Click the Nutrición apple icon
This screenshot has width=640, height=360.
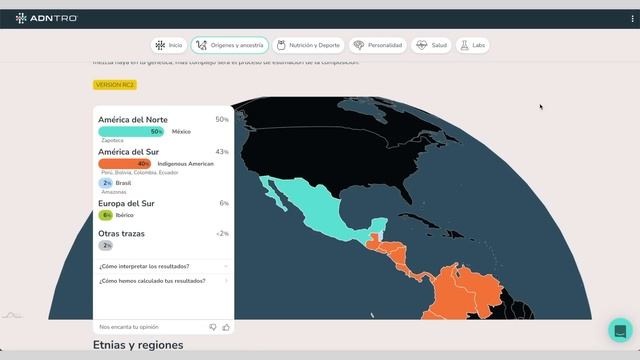(281, 45)
